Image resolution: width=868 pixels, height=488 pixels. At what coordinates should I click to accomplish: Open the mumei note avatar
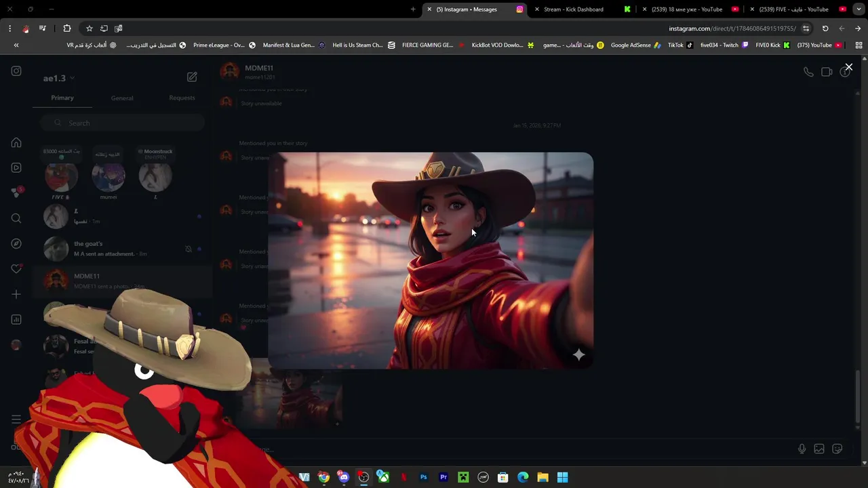click(x=108, y=176)
